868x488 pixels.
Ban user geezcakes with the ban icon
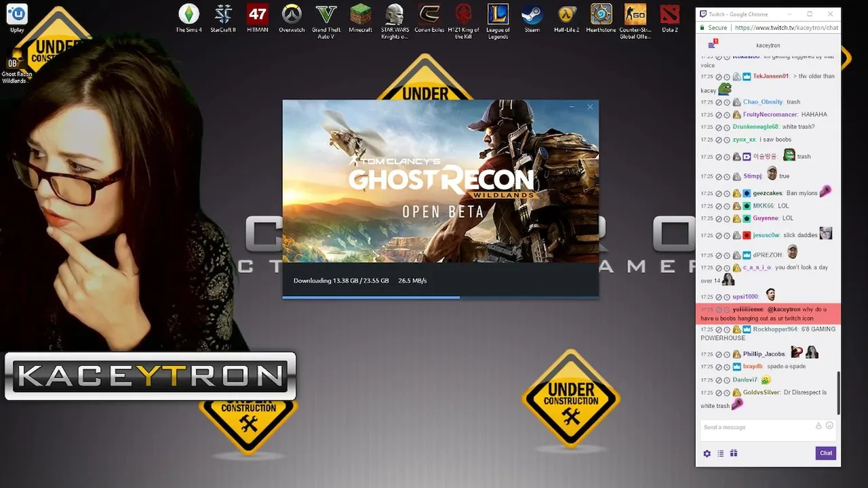[719, 194]
